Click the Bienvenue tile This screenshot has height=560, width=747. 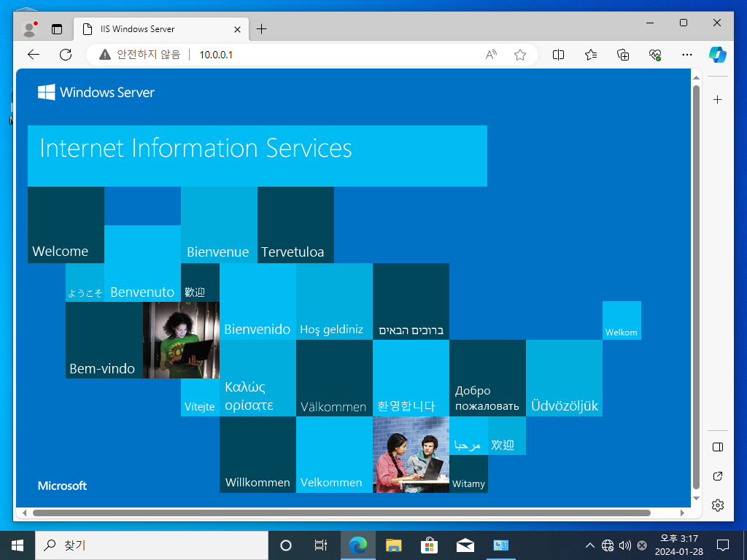click(x=219, y=225)
